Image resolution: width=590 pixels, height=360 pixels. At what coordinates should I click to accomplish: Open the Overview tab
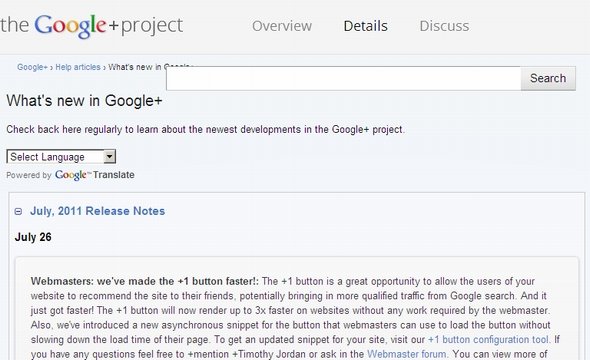[282, 26]
